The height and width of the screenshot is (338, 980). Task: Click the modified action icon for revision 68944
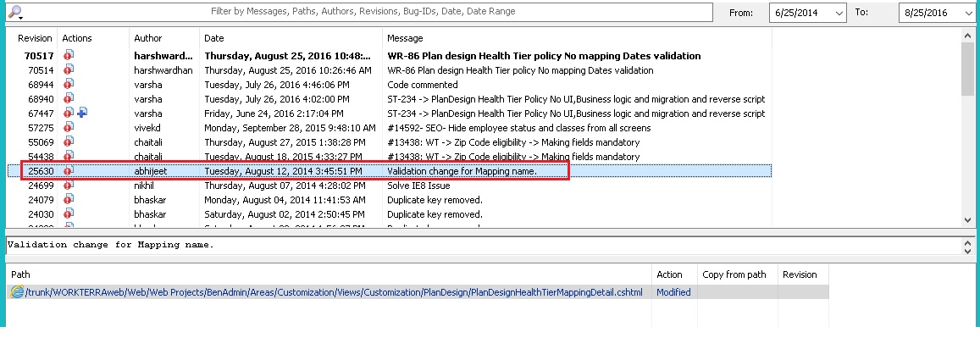[69, 85]
